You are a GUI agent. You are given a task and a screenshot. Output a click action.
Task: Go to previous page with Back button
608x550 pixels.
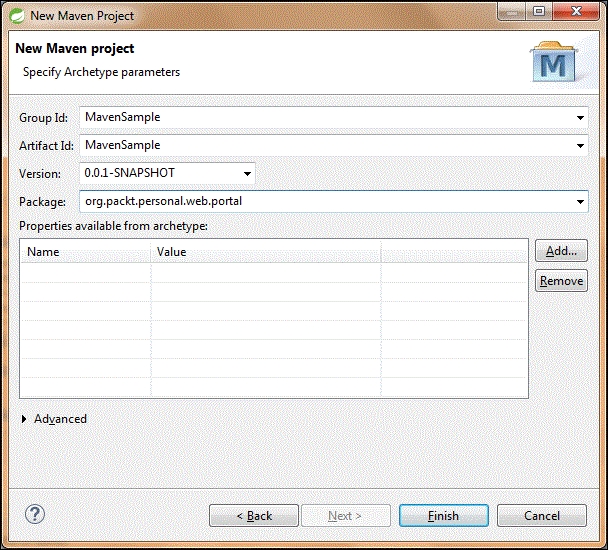(254, 516)
